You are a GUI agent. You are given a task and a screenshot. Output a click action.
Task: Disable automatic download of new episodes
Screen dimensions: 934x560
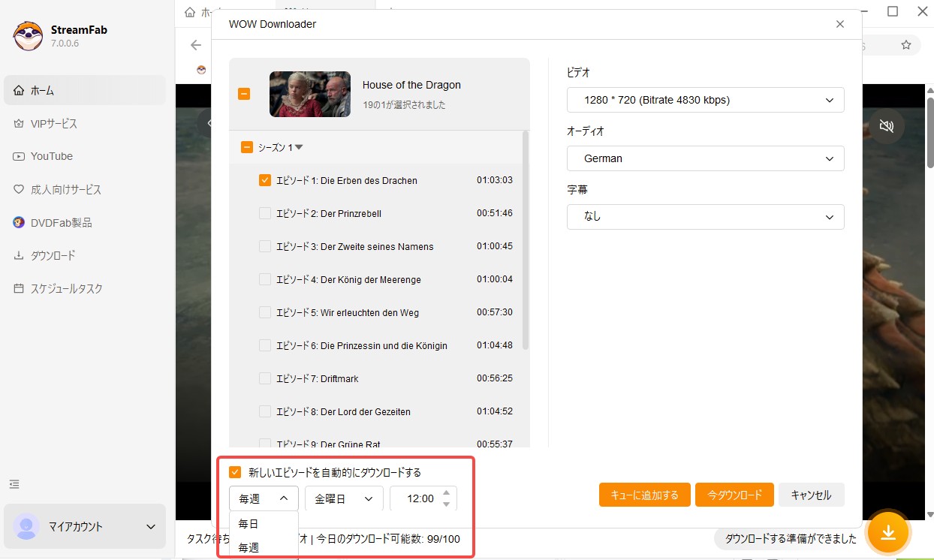[x=234, y=471]
